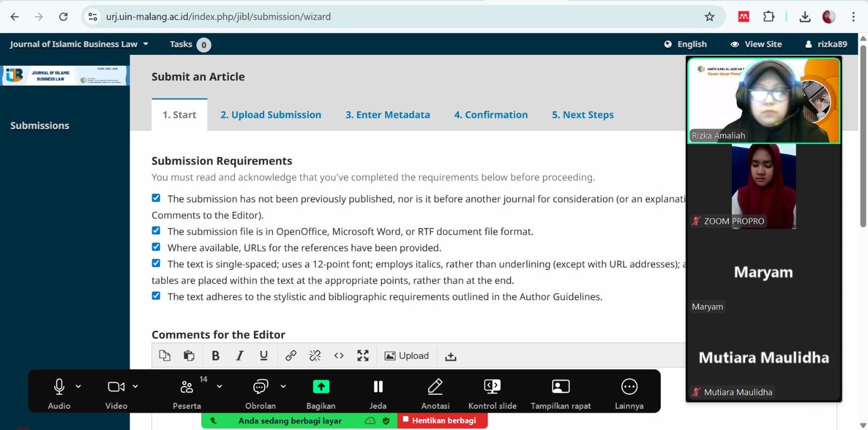Insert a link using the chain icon
The width and height of the screenshot is (868, 430).
291,356
